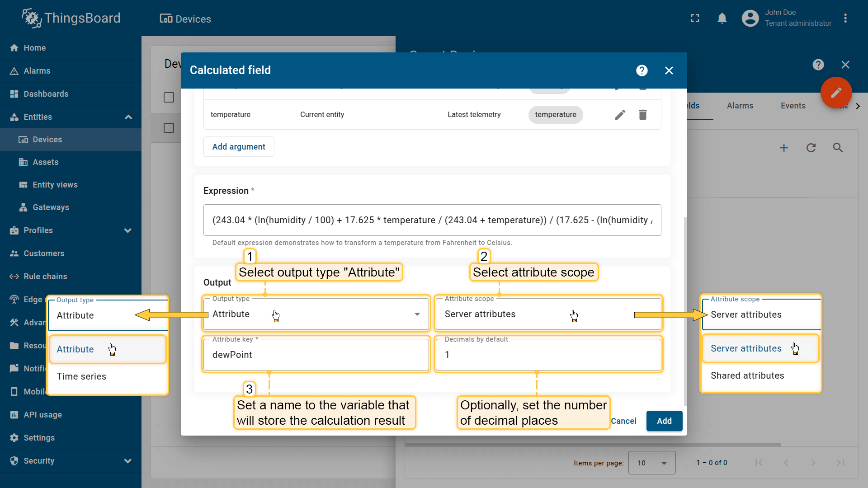Click the Add argument button
Viewport: 868px width, 488px height.
239,147
